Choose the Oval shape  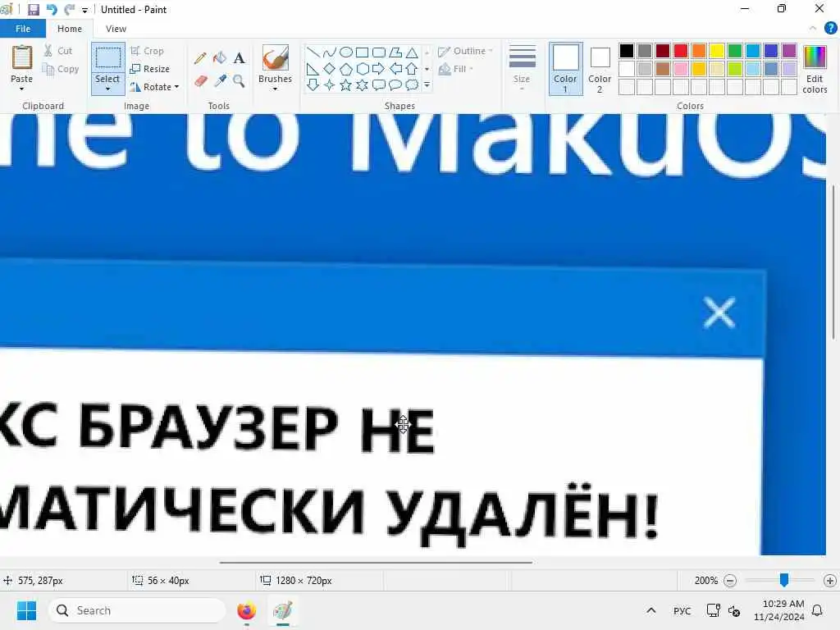point(346,52)
